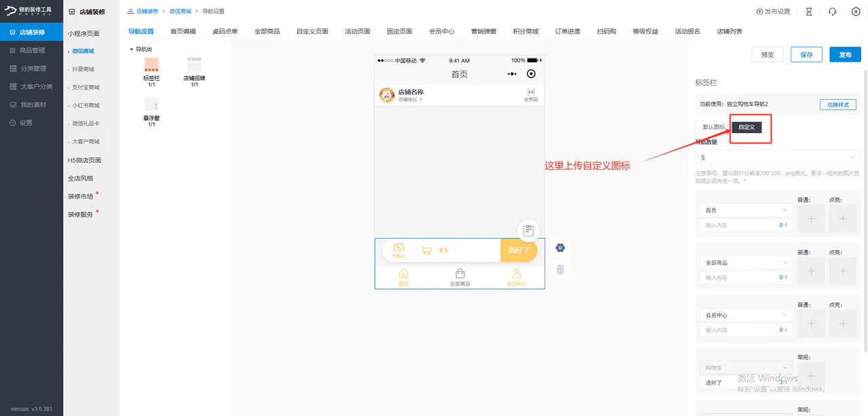Click the gear icon beside phone preview
The height and width of the screenshot is (416, 868).
click(x=560, y=248)
